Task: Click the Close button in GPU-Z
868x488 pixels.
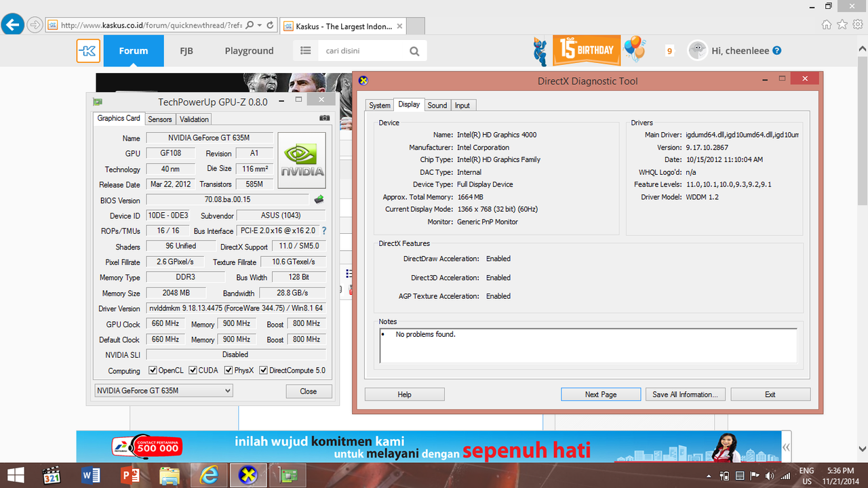Action: 309,391
